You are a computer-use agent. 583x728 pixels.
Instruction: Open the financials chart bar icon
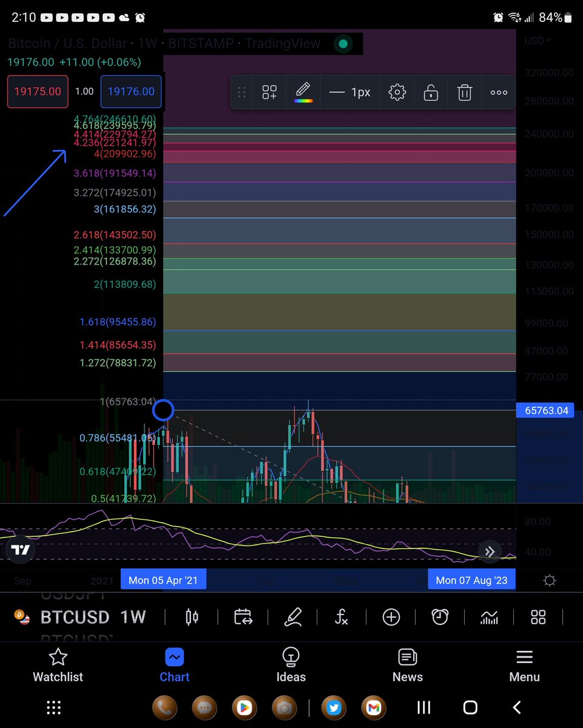coord(489,618)
